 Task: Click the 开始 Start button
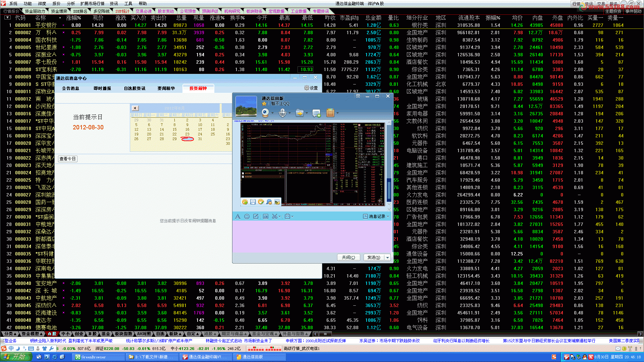coord(16,357)
